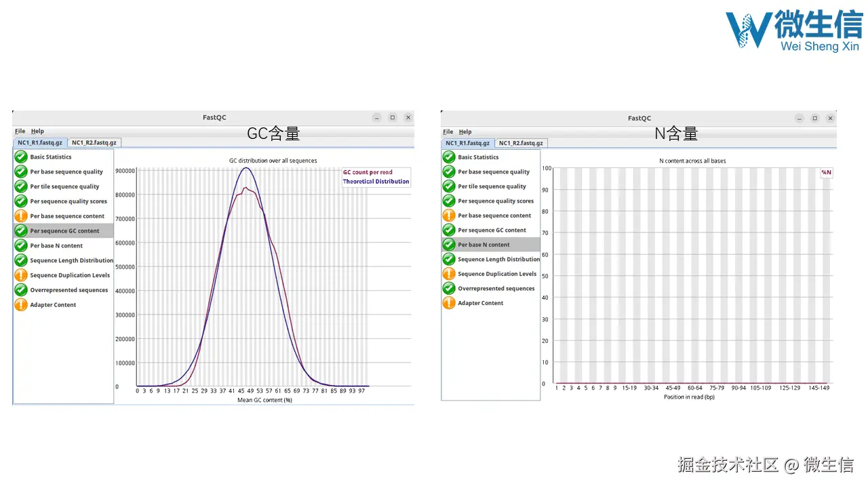Screen dimensions: 868x488
Task: Click the green check icon for Per base N content in left window
Action: tap(21, 245)
